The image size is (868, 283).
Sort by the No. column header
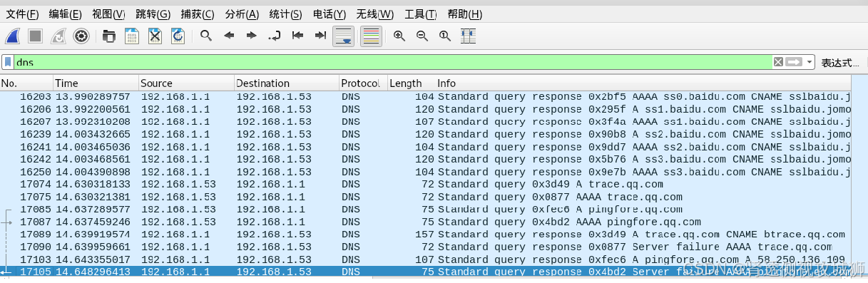tap(26, 83)
